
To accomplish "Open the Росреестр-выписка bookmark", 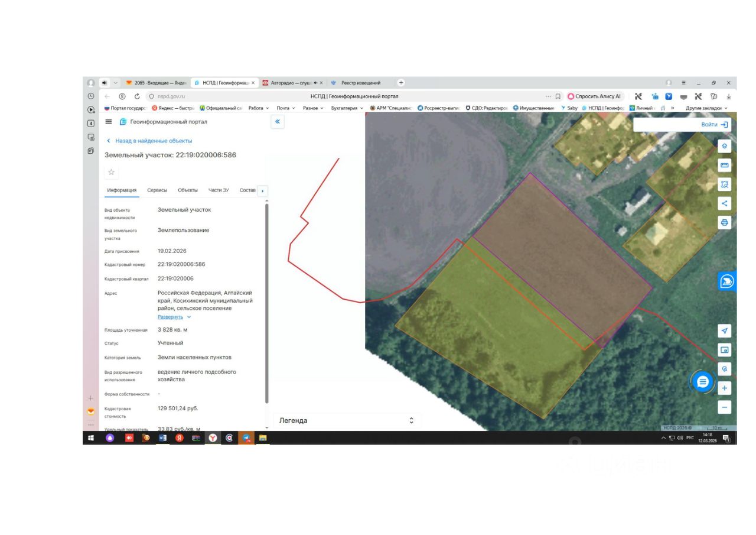I will 438,108.
